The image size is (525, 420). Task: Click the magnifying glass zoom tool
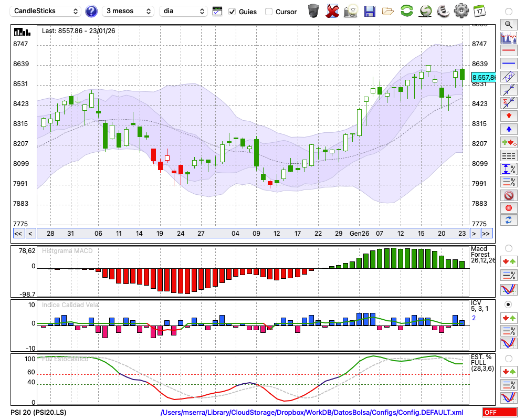pyautogui.click(x=508, y=24)
